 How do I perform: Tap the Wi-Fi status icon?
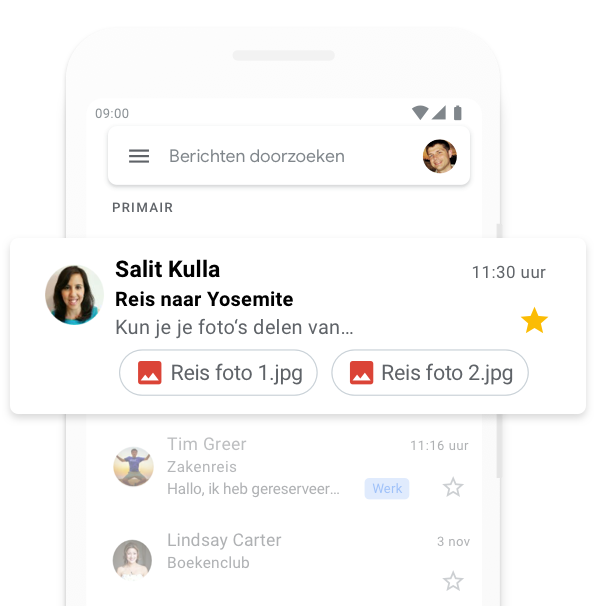420,112
